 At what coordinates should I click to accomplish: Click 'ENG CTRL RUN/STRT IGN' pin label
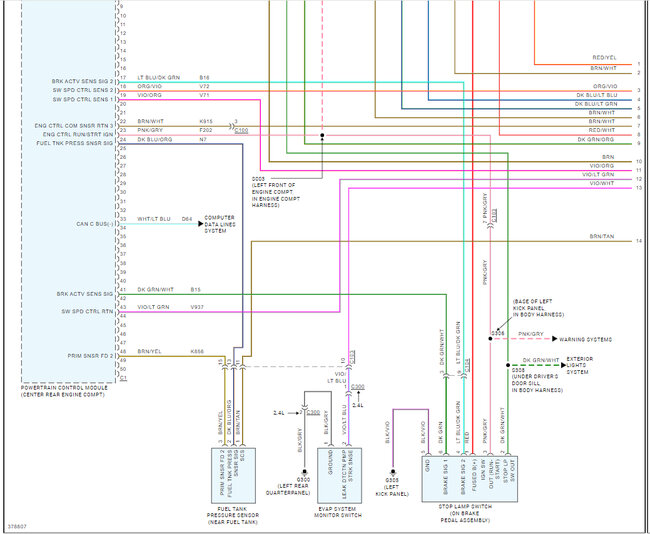(78, 135)
